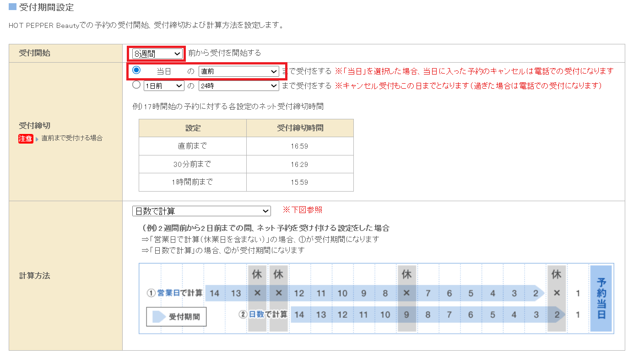Open the 1日前 days-before dropdown
This screenshot has height=358, width=644.
point(163,85)
